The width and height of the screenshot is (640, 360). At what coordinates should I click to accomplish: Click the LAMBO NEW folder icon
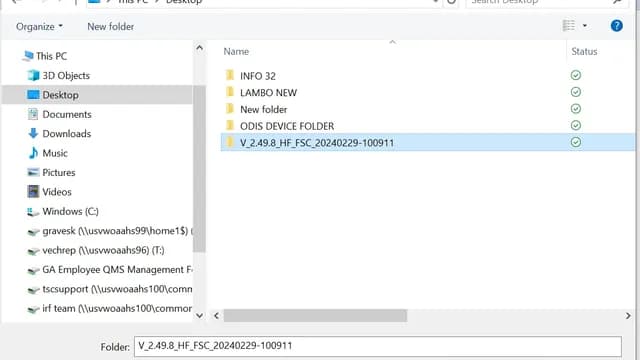tap(230, 92)
